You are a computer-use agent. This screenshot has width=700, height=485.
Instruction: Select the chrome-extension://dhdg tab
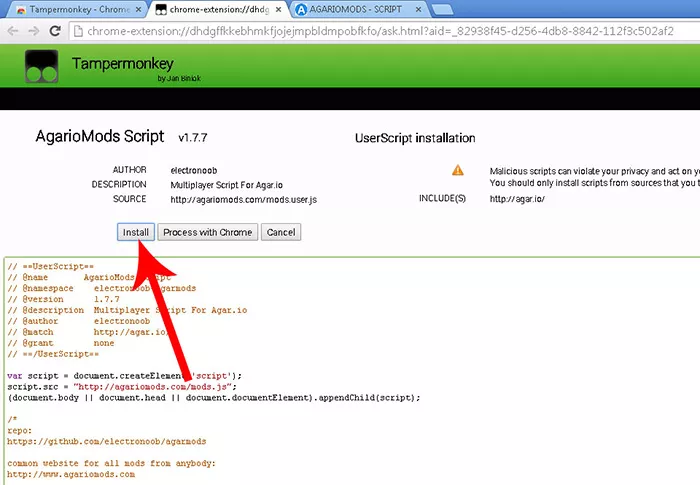pyautogui.click(x=219, y=9)
